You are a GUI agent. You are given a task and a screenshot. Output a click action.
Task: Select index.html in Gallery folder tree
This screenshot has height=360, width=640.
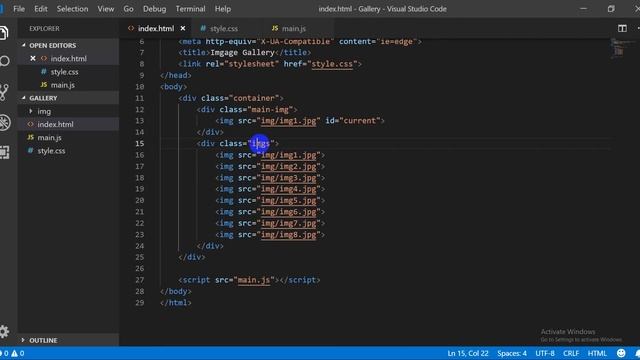tap(56, 124)
